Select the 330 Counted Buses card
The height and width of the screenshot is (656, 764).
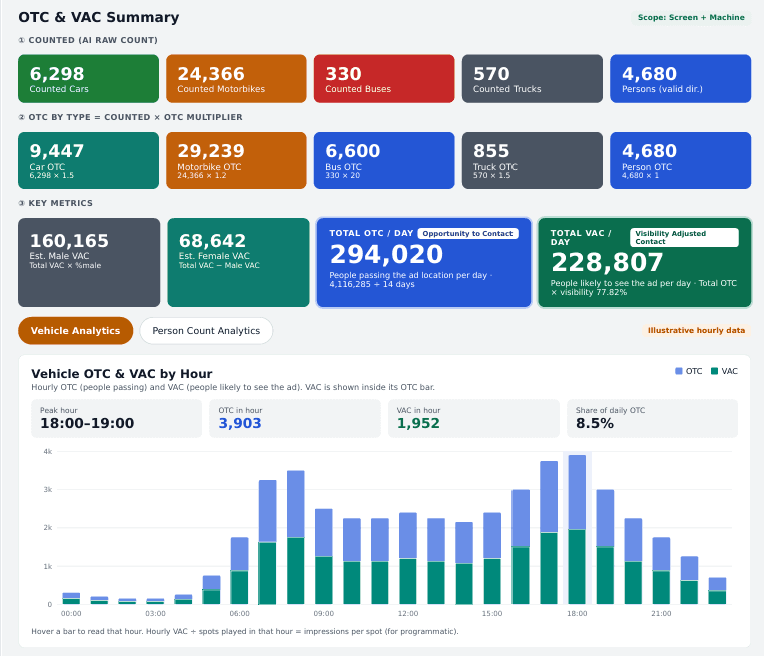[384, 78]
